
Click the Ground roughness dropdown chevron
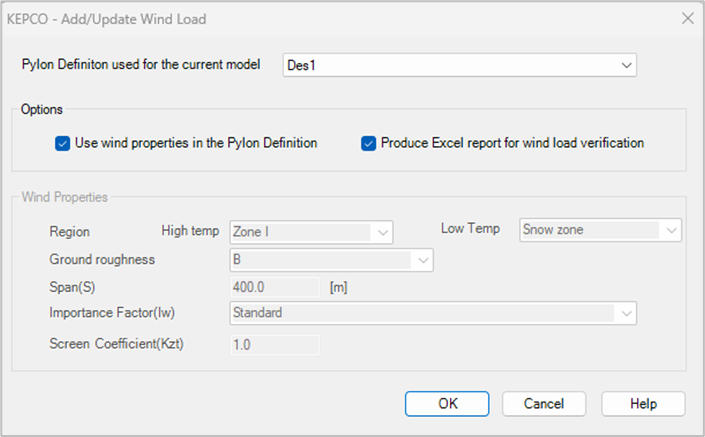423,260
